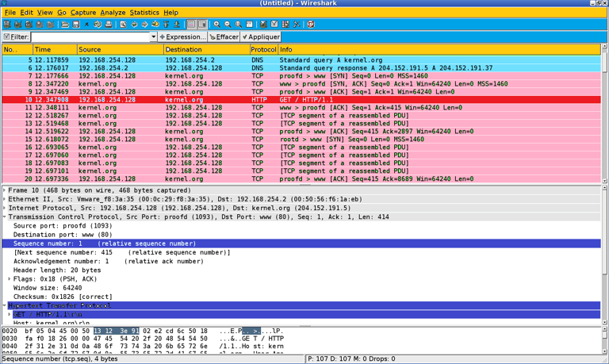The image size is (609, 364).
Task: Open the Edit menu
Action: coord(26,13)
